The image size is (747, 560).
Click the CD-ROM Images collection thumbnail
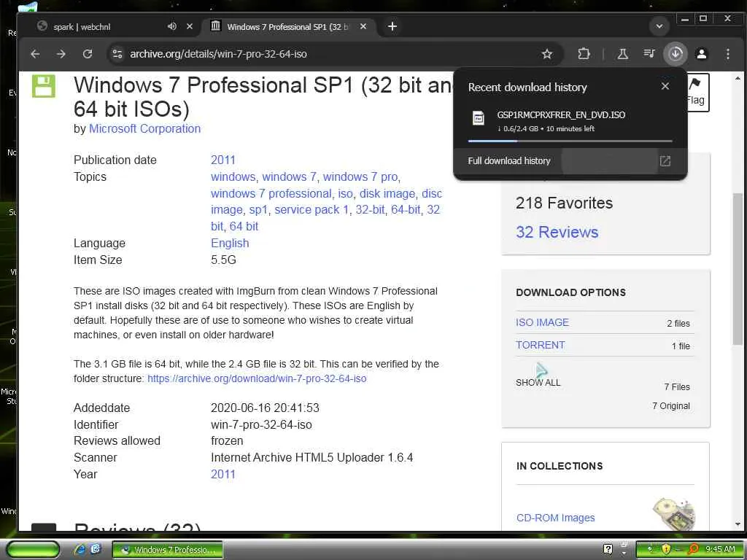coord(674,513)
